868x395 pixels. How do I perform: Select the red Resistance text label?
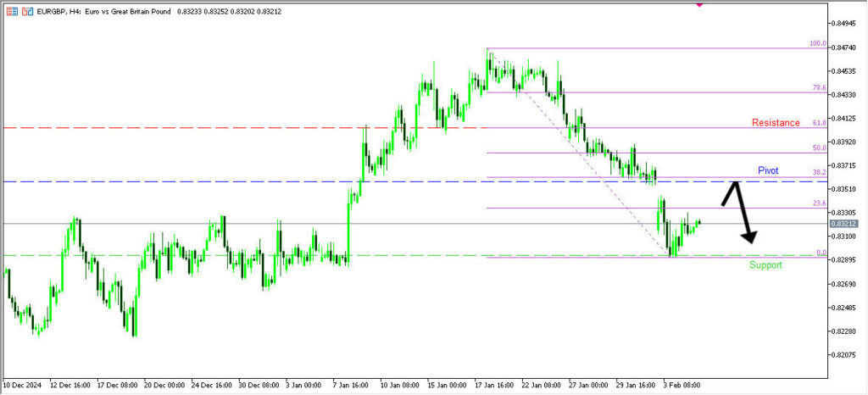775,123
